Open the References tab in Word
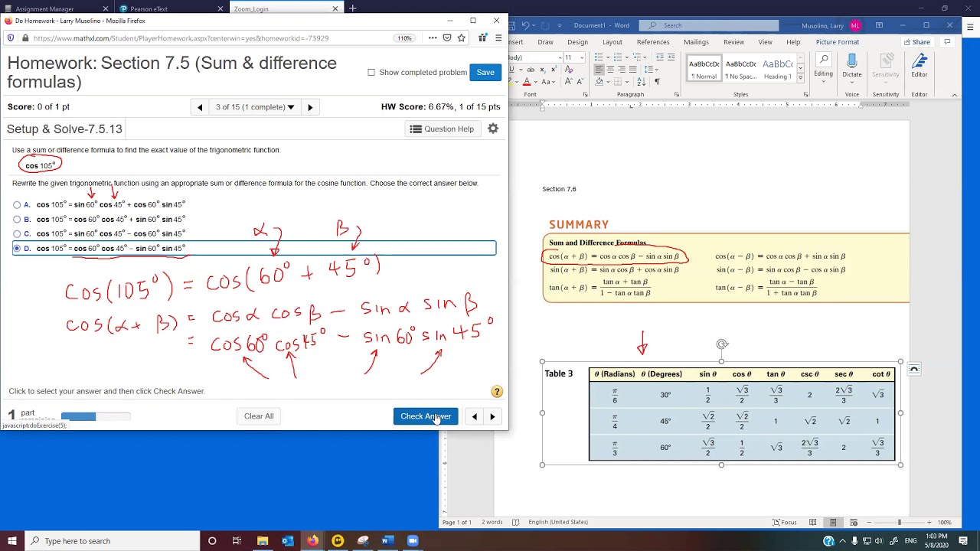Image resolution: width=980 pixels, height=551 pixels. pos(653,42)
